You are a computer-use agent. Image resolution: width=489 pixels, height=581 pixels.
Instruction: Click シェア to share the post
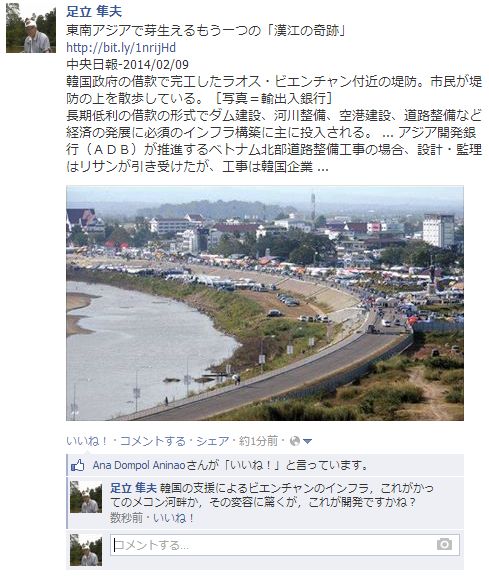(x=213, y=441)
